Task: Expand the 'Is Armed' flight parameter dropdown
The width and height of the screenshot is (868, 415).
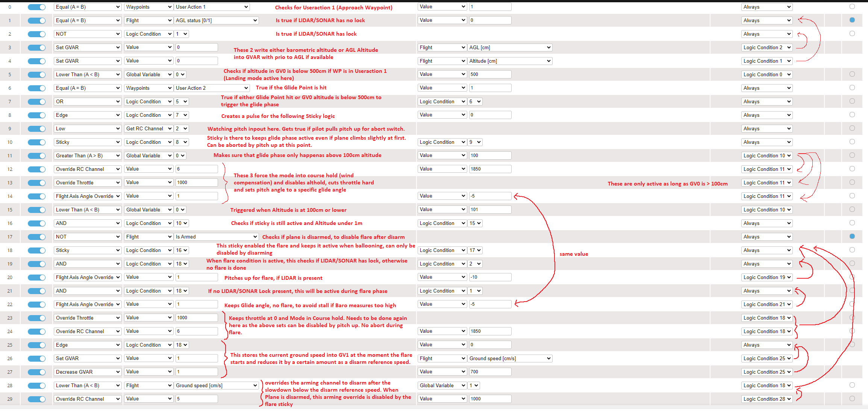Action: point(216,237)
